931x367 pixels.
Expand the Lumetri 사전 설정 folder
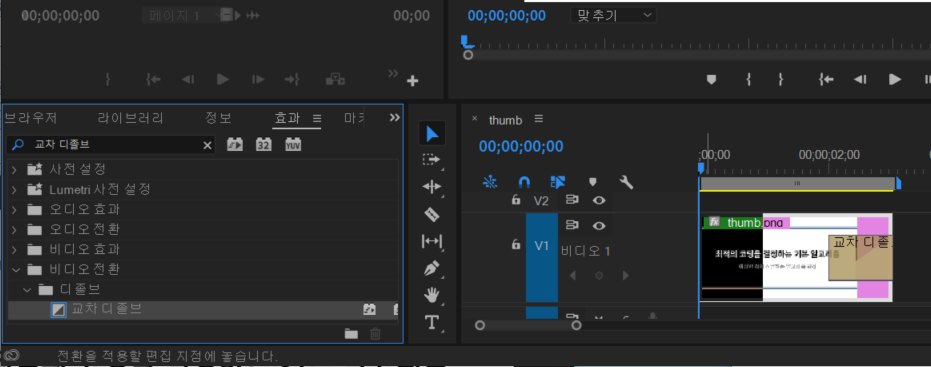(14, 189)
